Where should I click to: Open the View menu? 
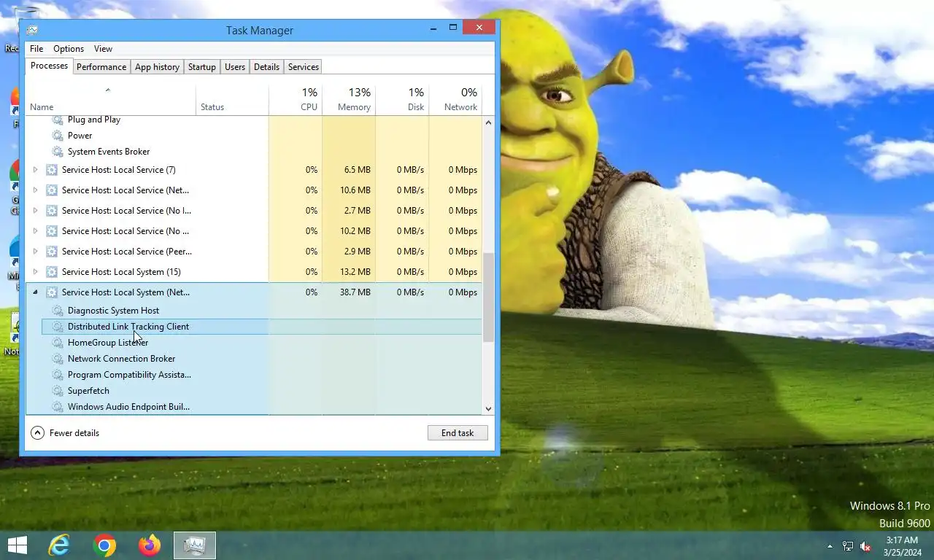(103, 49)
